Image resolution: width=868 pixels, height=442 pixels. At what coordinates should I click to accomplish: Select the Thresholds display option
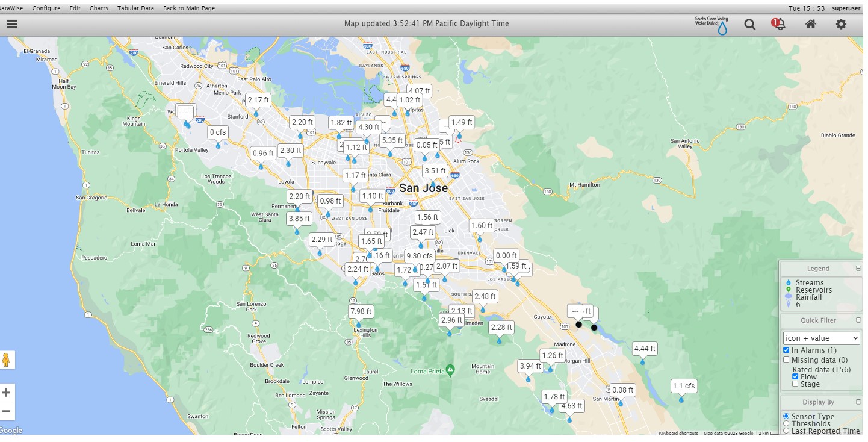(x=786, y=424)
